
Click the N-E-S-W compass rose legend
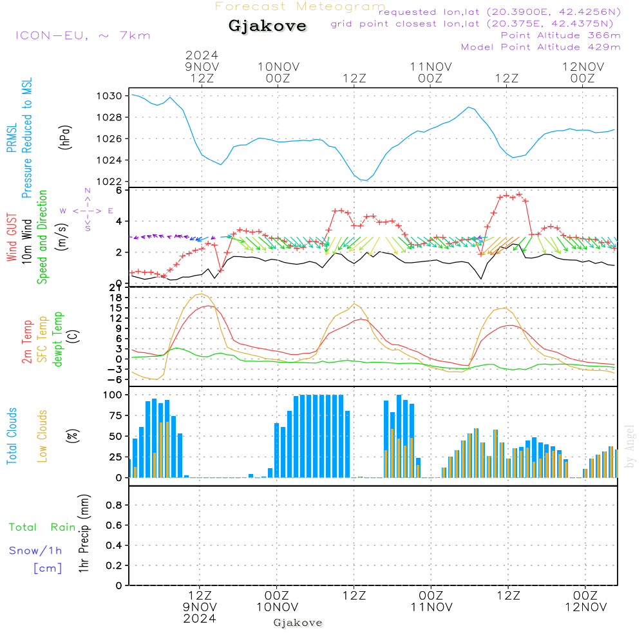coord(87,210)
